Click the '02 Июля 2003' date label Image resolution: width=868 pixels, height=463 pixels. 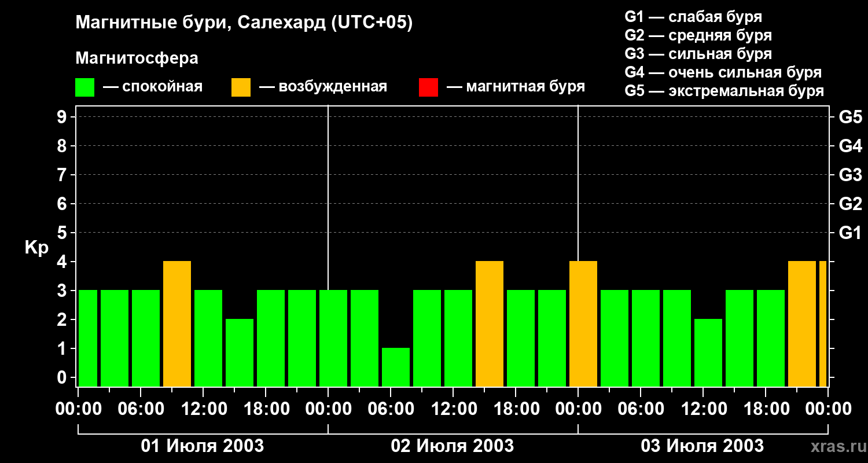[x=453, y=446]
